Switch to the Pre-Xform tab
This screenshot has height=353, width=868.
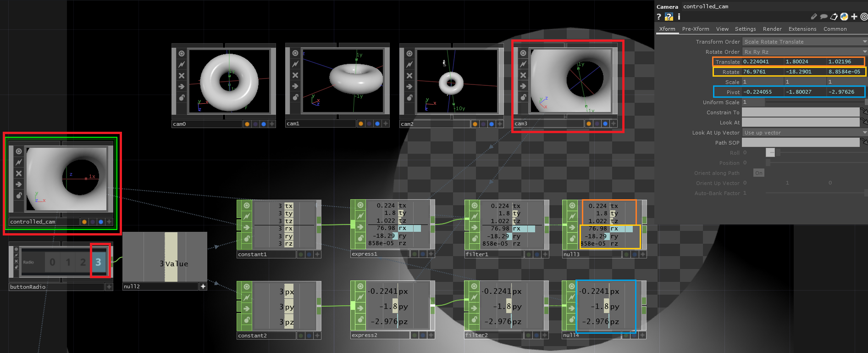[696, 29]
